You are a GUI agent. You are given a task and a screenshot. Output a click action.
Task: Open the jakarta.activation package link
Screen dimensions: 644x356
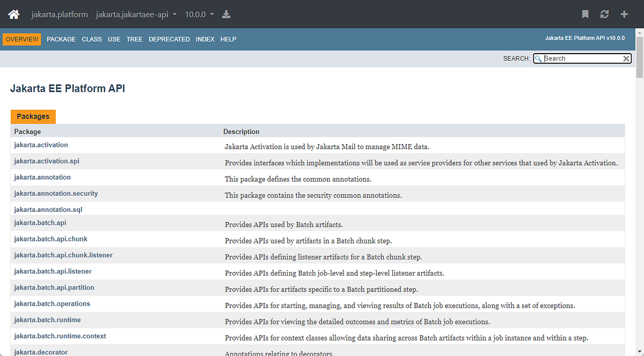(x=41, y=145)
